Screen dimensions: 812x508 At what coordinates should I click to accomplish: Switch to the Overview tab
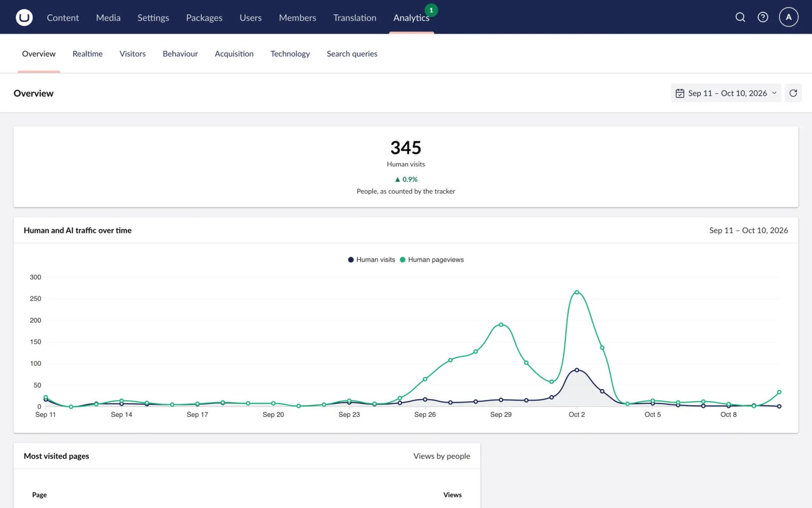(39, 54)
